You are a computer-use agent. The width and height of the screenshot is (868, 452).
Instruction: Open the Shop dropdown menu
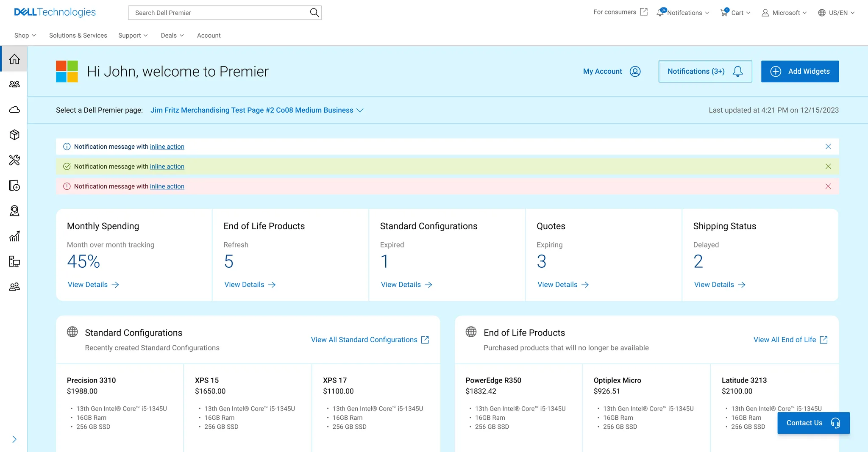pos(25,36)
